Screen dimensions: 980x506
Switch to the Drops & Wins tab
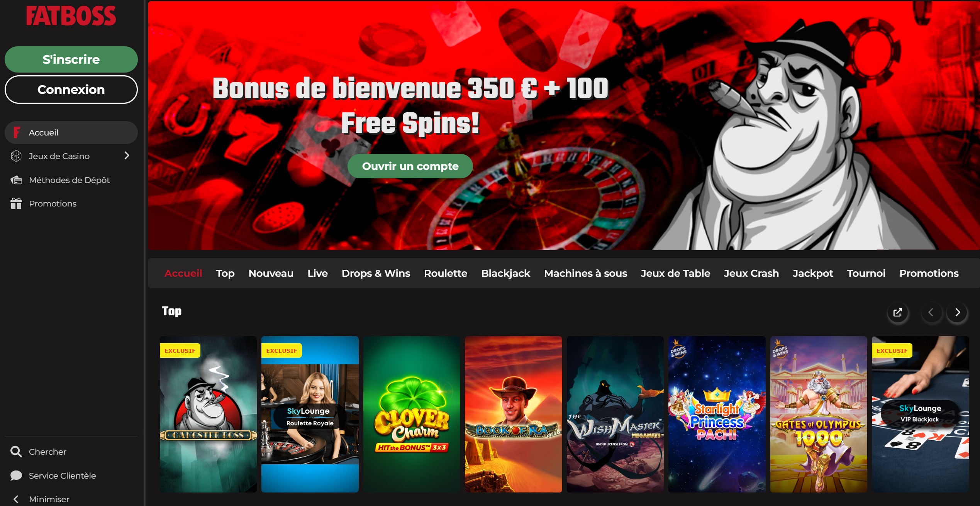tap(376, 273)
